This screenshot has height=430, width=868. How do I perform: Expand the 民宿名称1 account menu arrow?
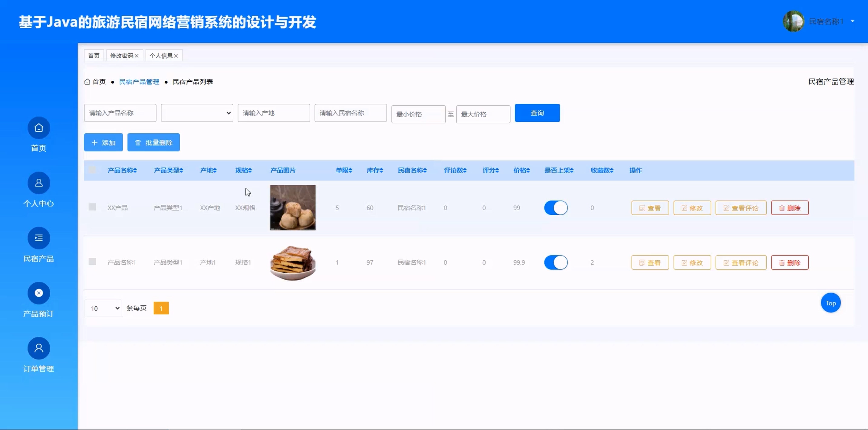click(853, 21)
